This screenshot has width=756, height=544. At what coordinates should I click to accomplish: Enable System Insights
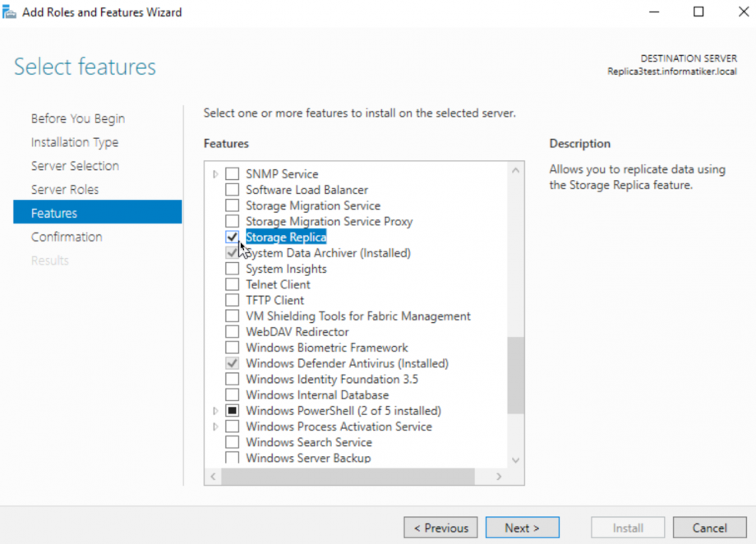[x=232, y=269]
